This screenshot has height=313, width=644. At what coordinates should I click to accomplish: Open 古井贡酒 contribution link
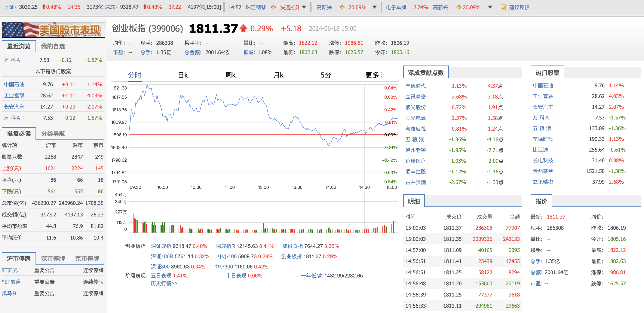pyautogui.click(x=415, y=182)
